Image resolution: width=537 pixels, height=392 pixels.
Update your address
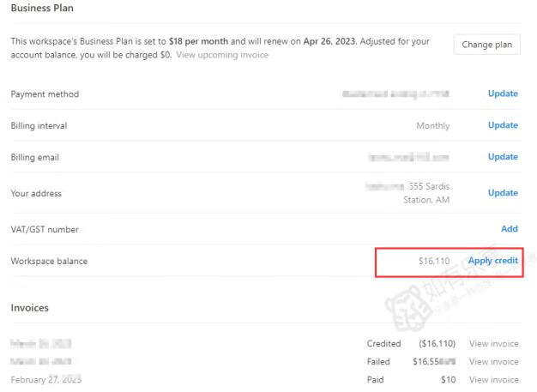tap(503, 193)
